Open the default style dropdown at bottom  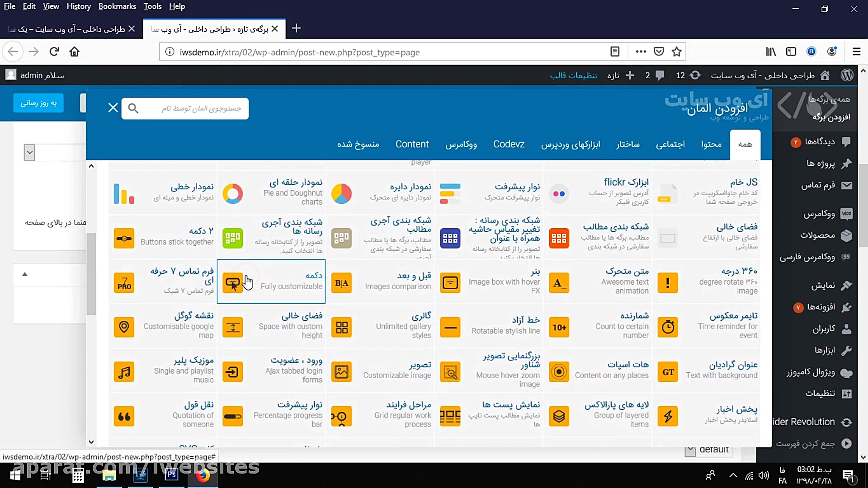(710, 449)
